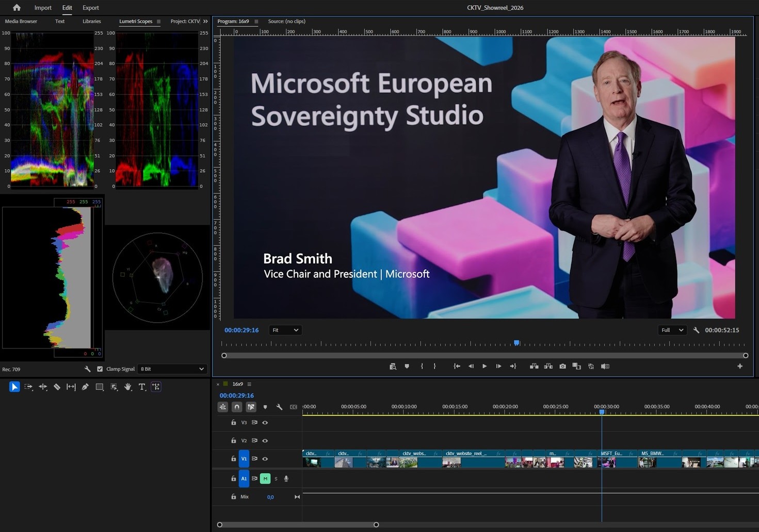Click the Extract button
Screen dimensions: 759x532
[x=548, y=366]
